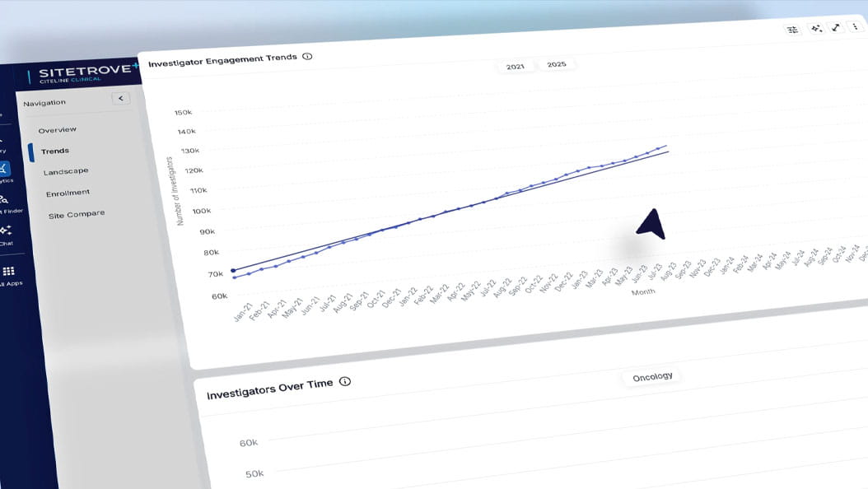
Task: Toggle the 2021 year pill
Action: 516,67
